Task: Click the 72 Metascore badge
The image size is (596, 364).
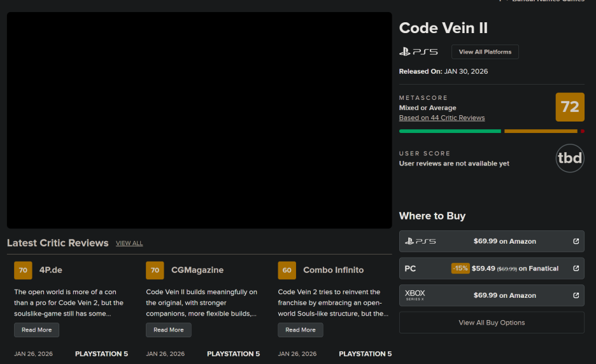Action: click(x=570, y=107)
